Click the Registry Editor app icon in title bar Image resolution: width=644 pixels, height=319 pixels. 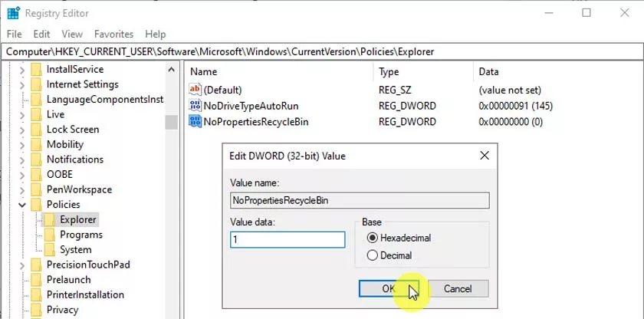13,13
